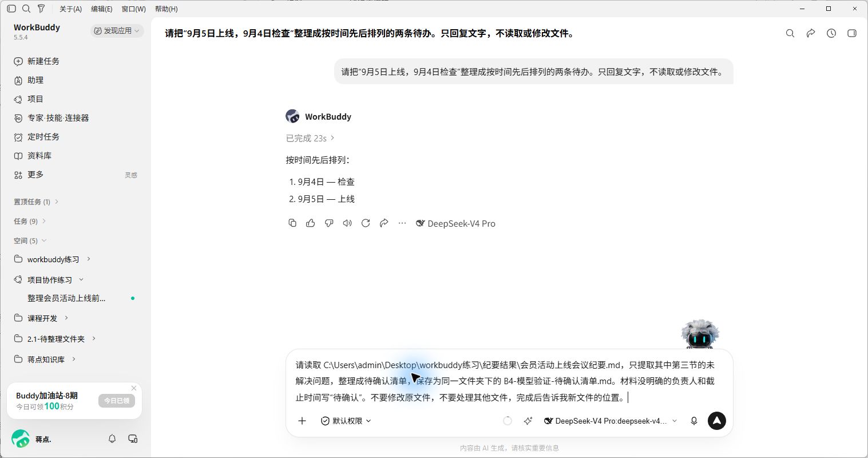
Task: Expand the 已完成 23s details
Action: [310, 138]
